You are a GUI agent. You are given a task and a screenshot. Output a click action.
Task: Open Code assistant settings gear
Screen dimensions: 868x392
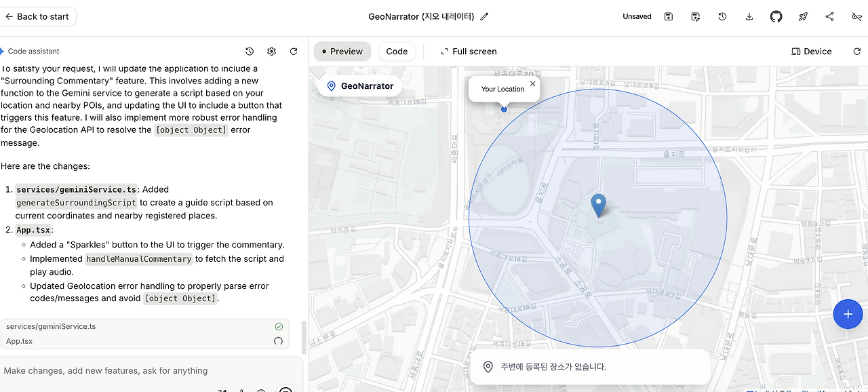coord(271,51)
